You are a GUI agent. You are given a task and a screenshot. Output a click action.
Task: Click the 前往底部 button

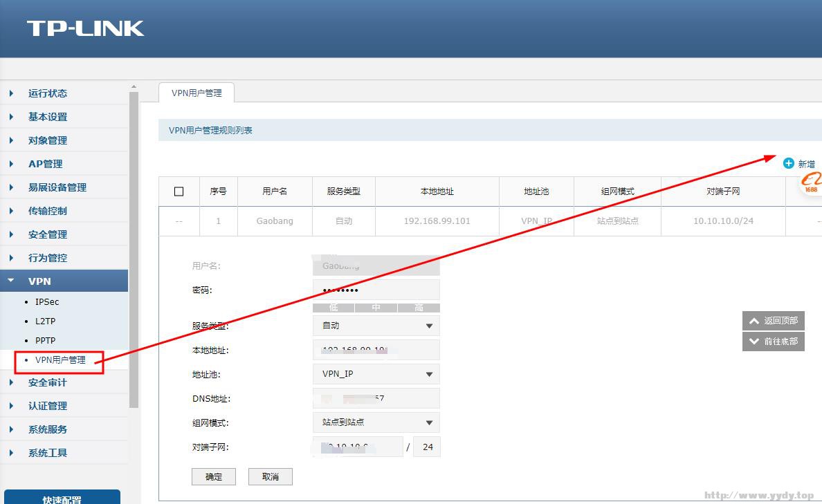[x=774, y=342]
